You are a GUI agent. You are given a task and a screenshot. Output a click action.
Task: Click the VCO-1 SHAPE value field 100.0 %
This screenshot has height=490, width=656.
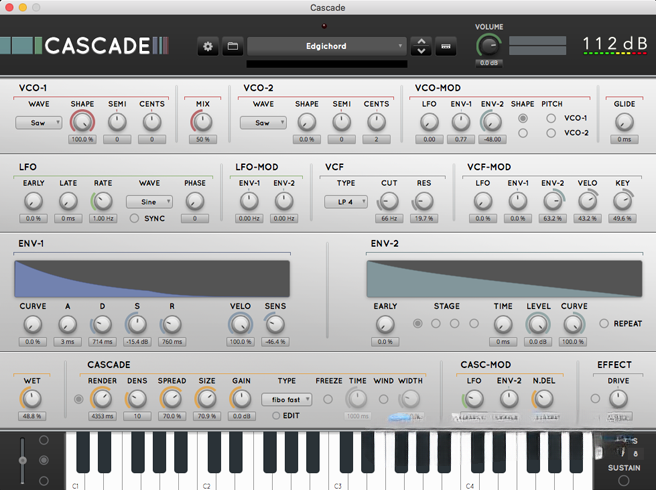pyautogui.click(x=82, y=139)
